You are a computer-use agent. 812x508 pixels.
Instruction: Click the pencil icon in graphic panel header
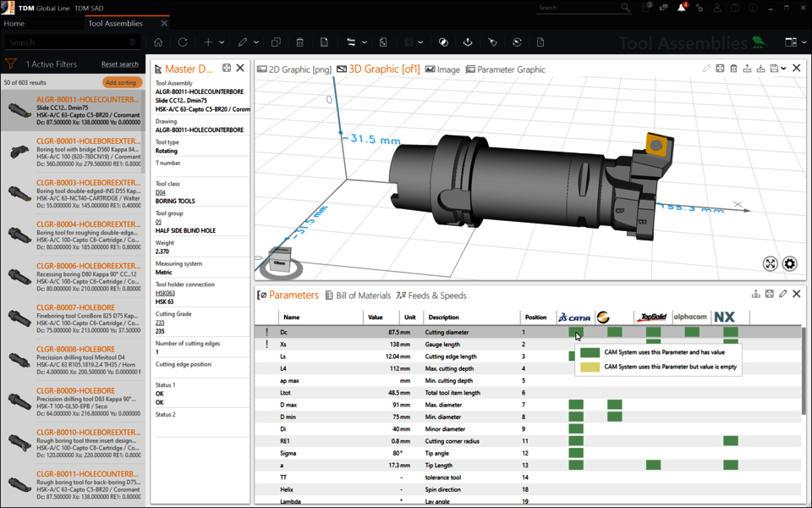[706, 69]
